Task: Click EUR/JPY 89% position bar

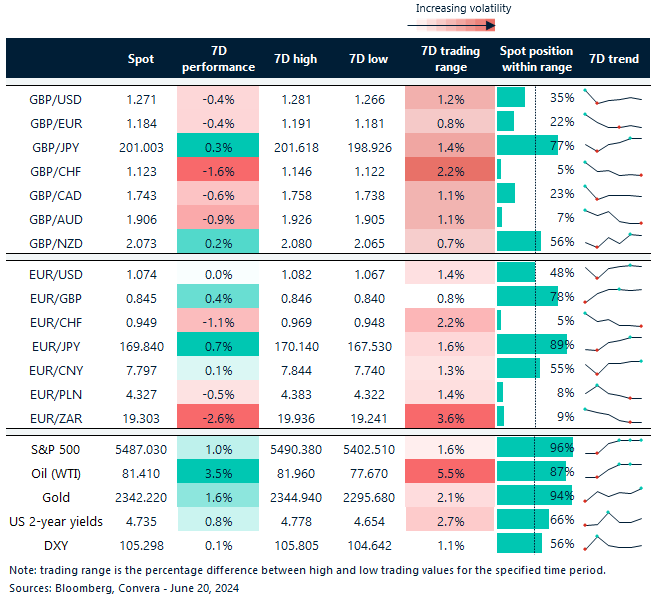Action: [532, 344]
